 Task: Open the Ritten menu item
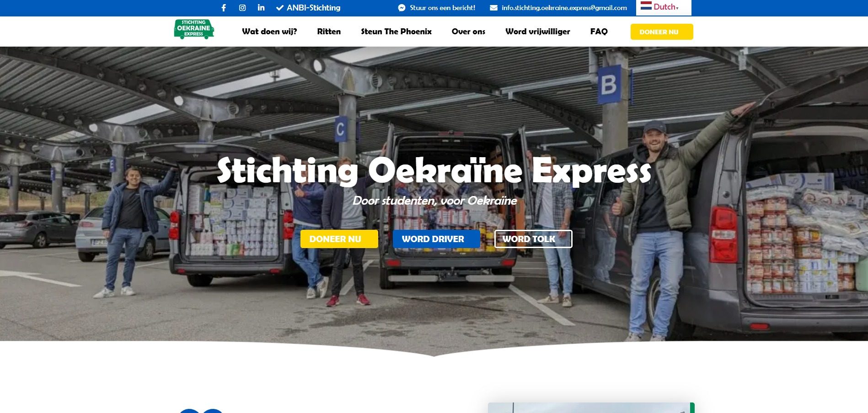click(329, 32)
